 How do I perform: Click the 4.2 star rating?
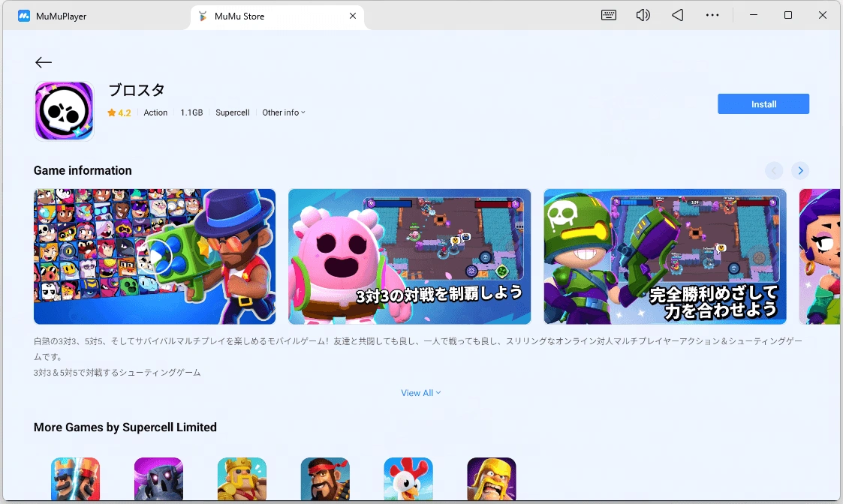119,112
